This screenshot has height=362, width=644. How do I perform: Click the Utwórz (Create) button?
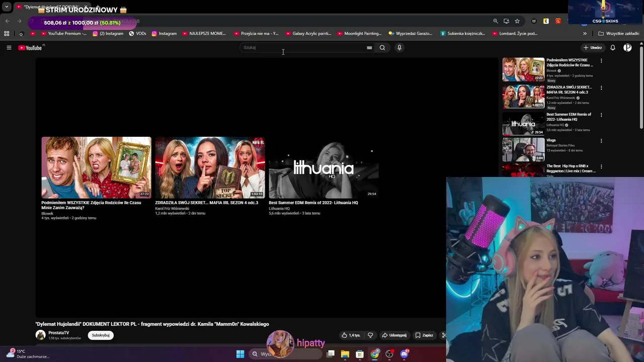click(593, 48)
